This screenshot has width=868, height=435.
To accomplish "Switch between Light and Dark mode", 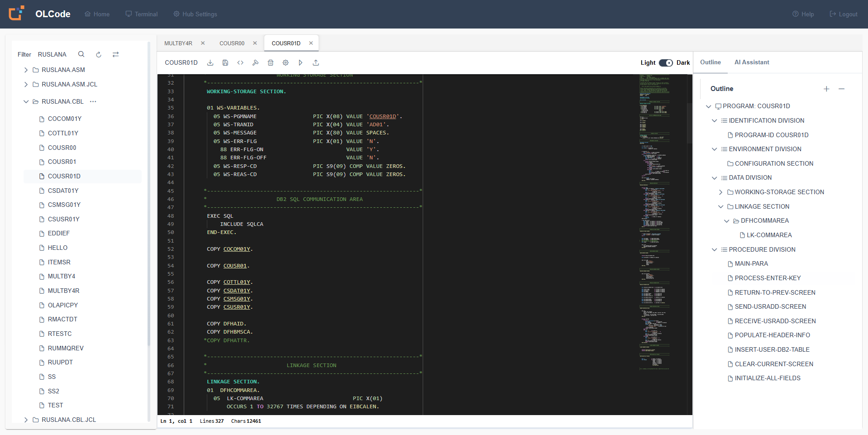I will [665, 63].
